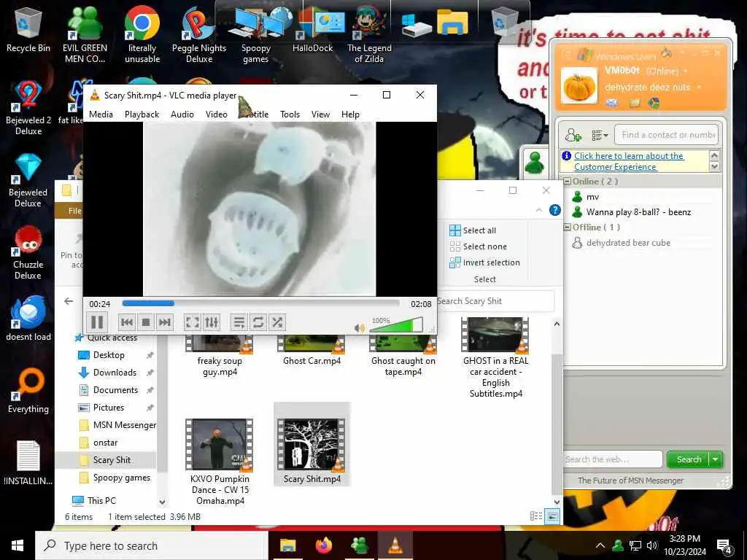Open Messenger search dropdown arrow

716,459
